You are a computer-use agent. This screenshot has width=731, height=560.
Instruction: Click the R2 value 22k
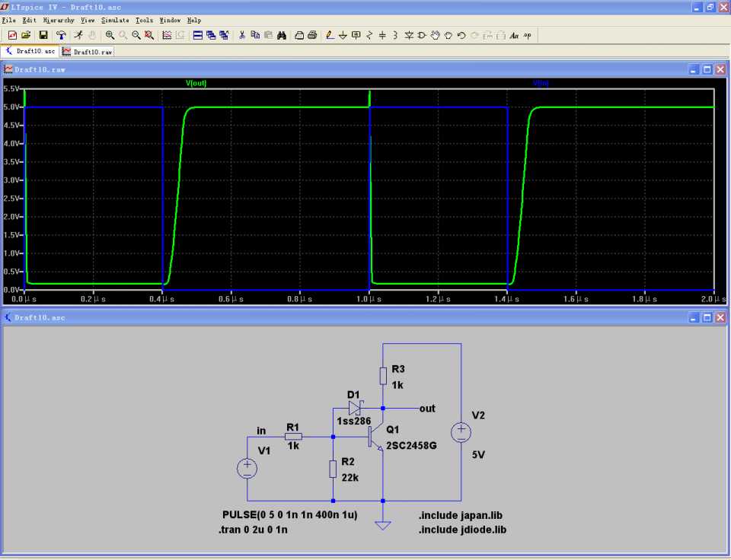[x=350, y=478]
